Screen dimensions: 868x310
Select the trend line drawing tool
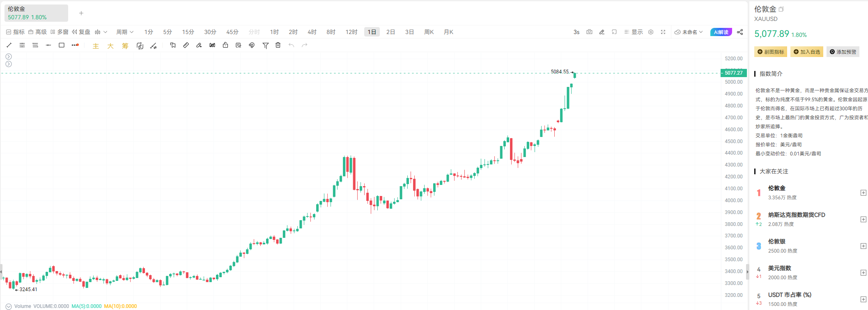9,45
